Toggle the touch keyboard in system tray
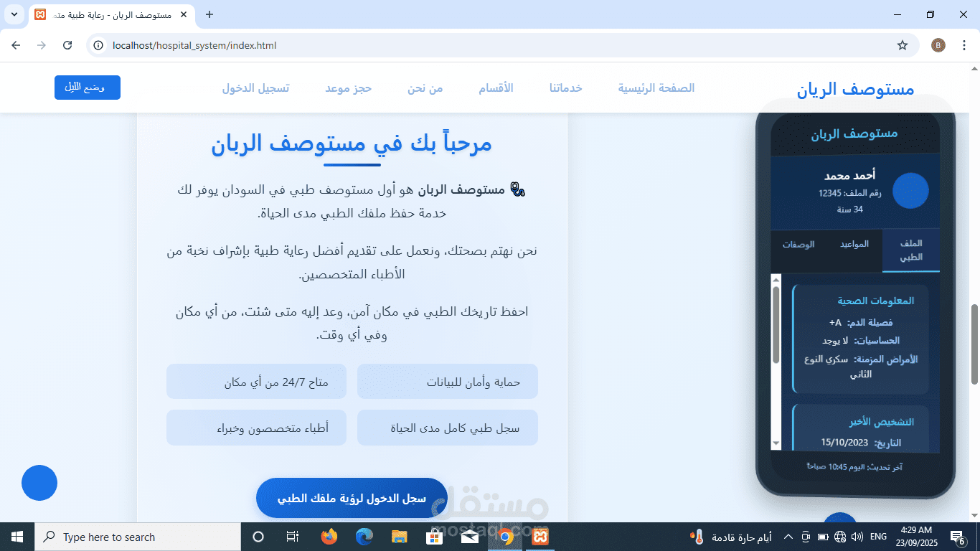Image resolution: width=980 pixels, height=551 pixels. pos(804,536)
